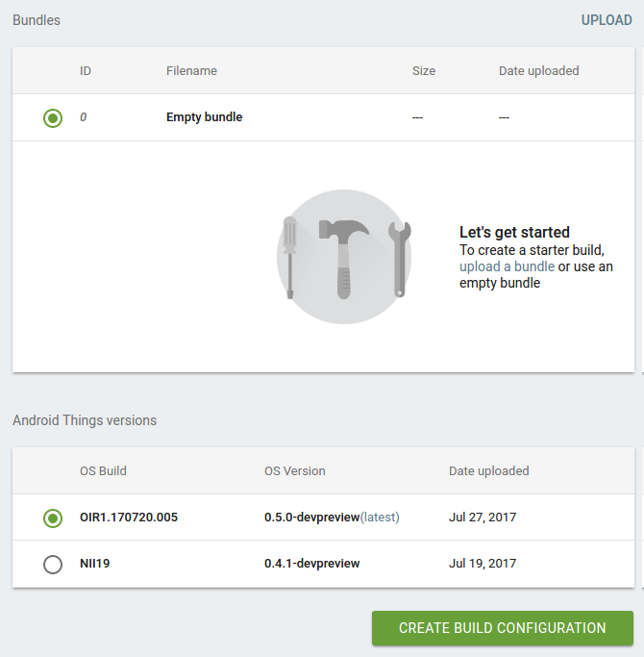Click the Filename column header
Viewport: 644px width, 657px height.
point(191,71)
